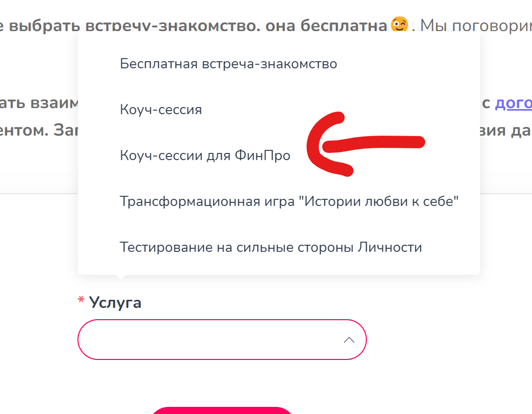Choose the "Коуч-сессия" option
532x414 pixels.
(161, 110)
